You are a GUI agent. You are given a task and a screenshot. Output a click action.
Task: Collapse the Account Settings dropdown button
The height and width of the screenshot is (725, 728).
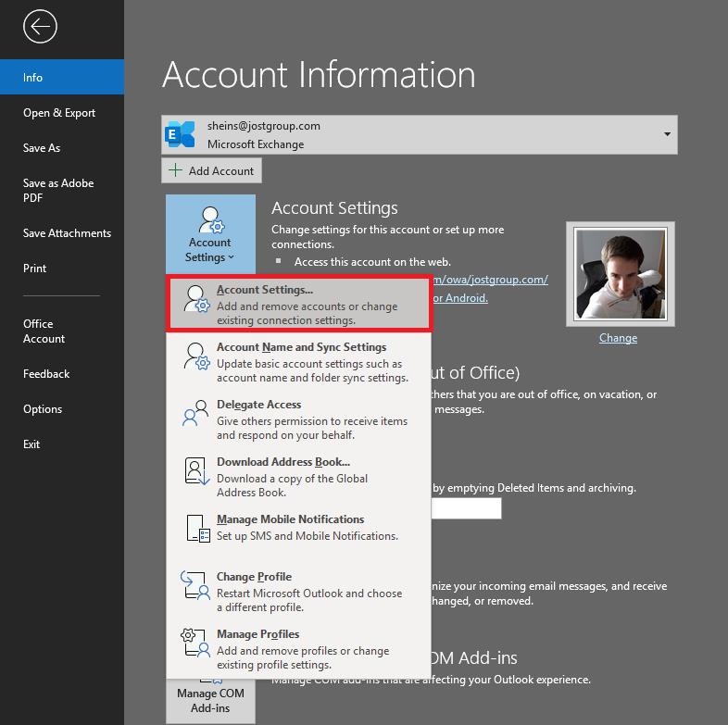click(x=210, y=234)
